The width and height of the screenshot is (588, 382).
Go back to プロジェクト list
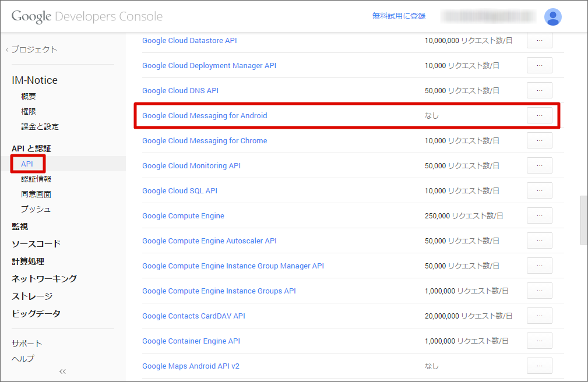click(x=31, y=49)
